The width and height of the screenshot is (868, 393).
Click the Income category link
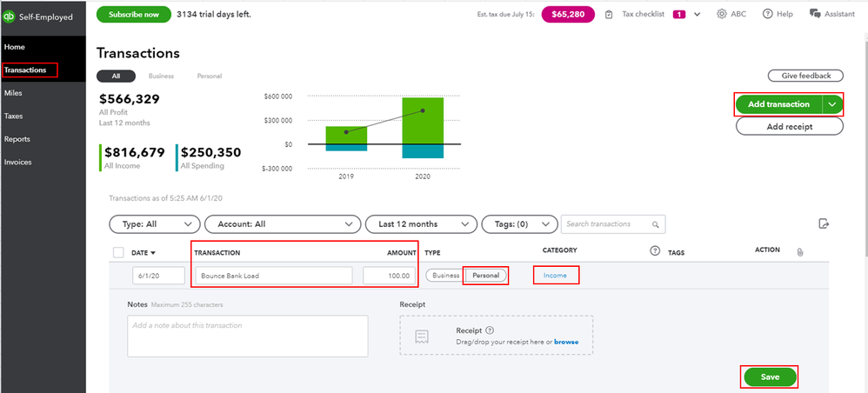(555, 276)
